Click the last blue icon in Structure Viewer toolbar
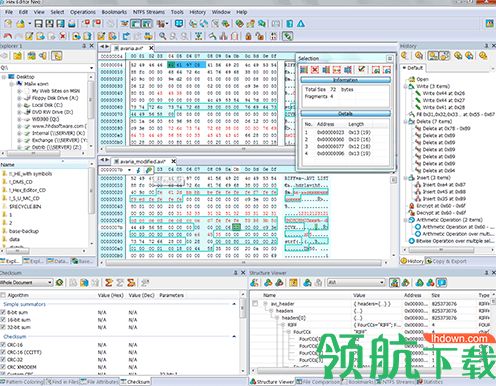Screen dimensions: 496x386 pyautogui.click(x=442, y=283)
